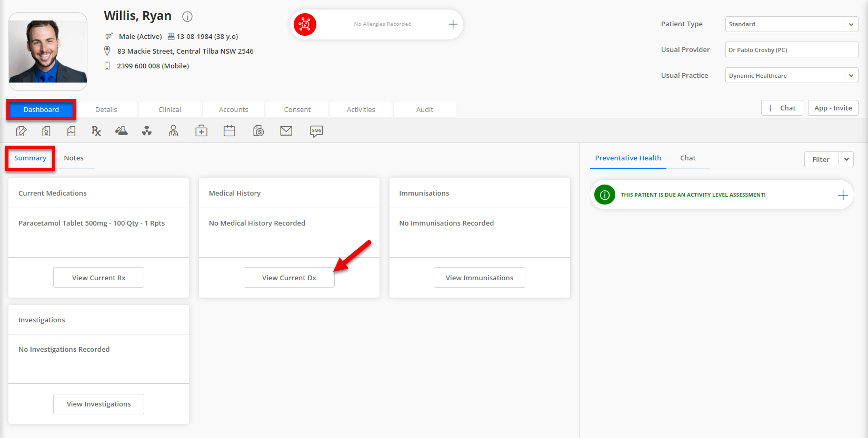Click the pathology flask icon
This screenshot has height=438, width=868.
click(122, 131)
